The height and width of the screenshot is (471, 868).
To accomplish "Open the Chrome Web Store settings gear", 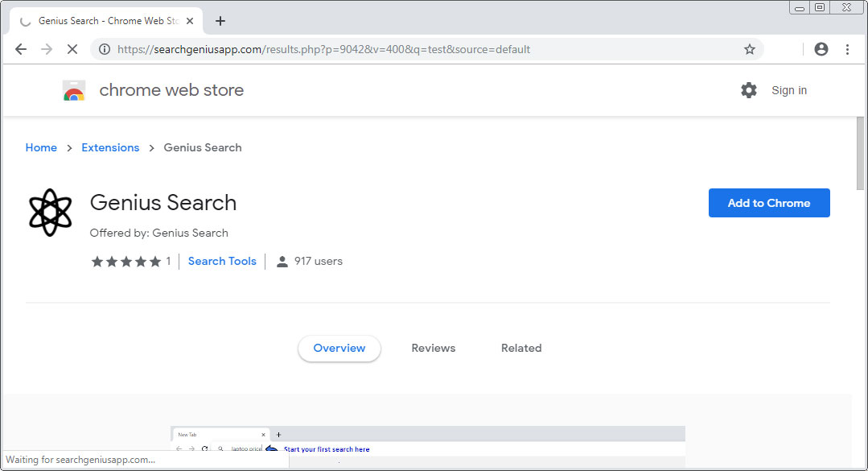I will pos(749,90).
